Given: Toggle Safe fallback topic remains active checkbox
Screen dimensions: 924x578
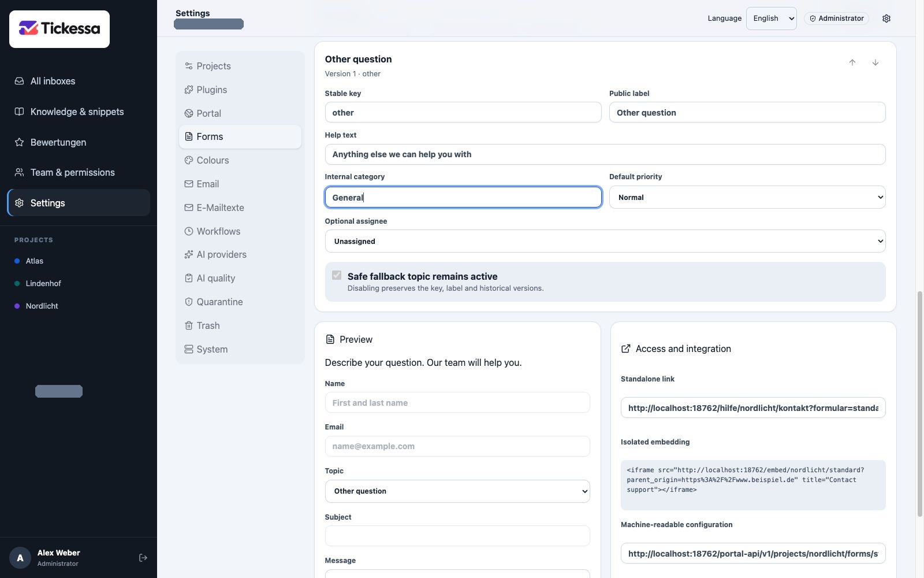Looking at the screenshot, I should click(337, 276).
